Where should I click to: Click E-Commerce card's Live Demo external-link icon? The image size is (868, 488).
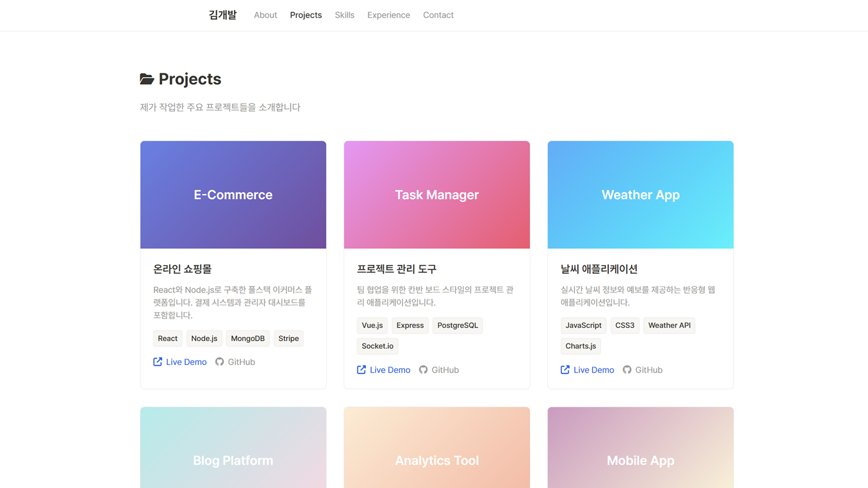coord(157,362)
